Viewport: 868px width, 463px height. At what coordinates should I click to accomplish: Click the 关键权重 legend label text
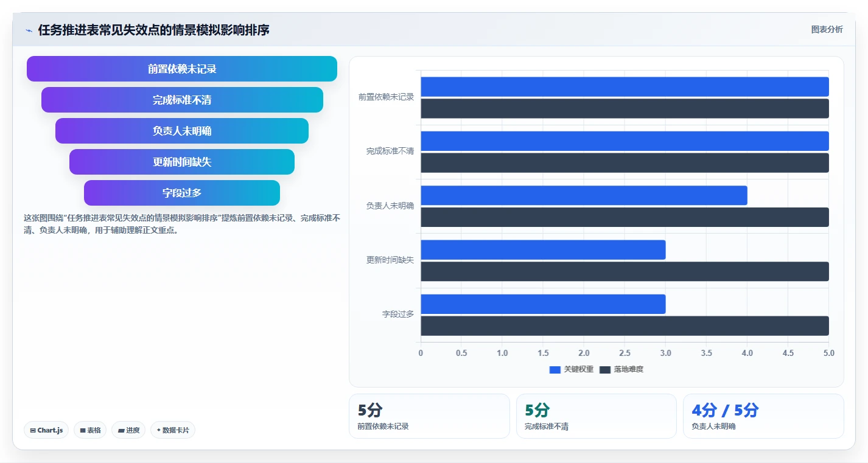click(x=579, y=369)
